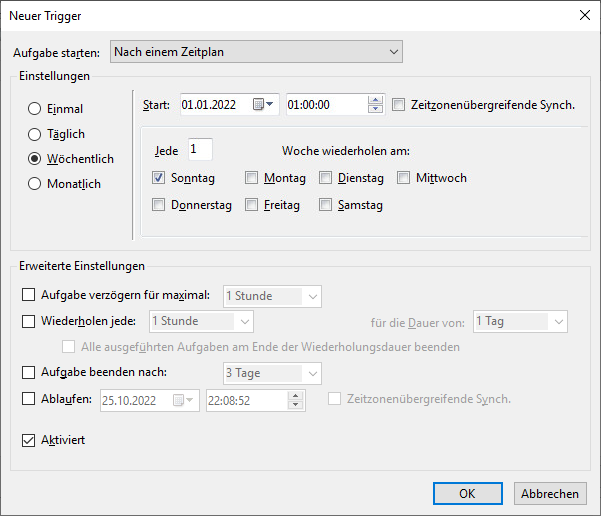Open the Wiederholen jede 1 Stunde dropdown

pyautogui.click(x=201, y=321)
